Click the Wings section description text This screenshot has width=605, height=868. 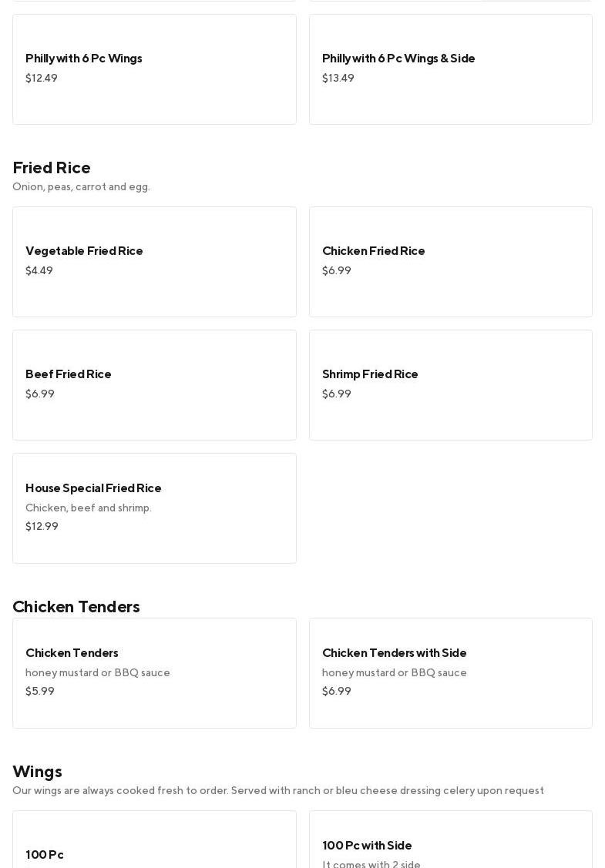pos(277,790)
